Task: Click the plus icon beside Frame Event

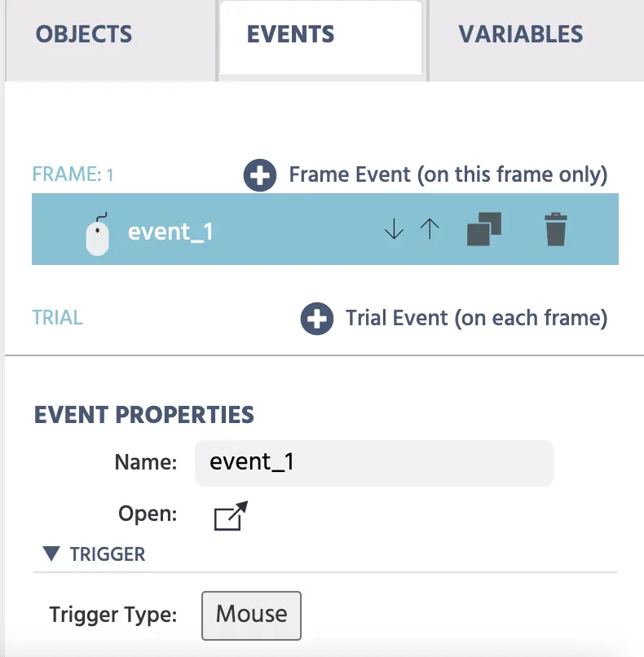Action: [x=260, y=176]
